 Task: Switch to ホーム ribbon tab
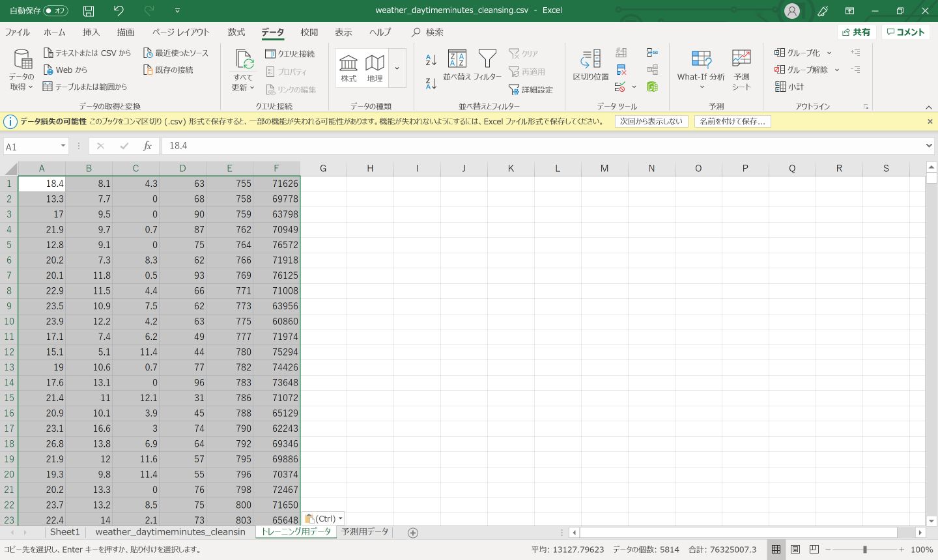point(55,32)
